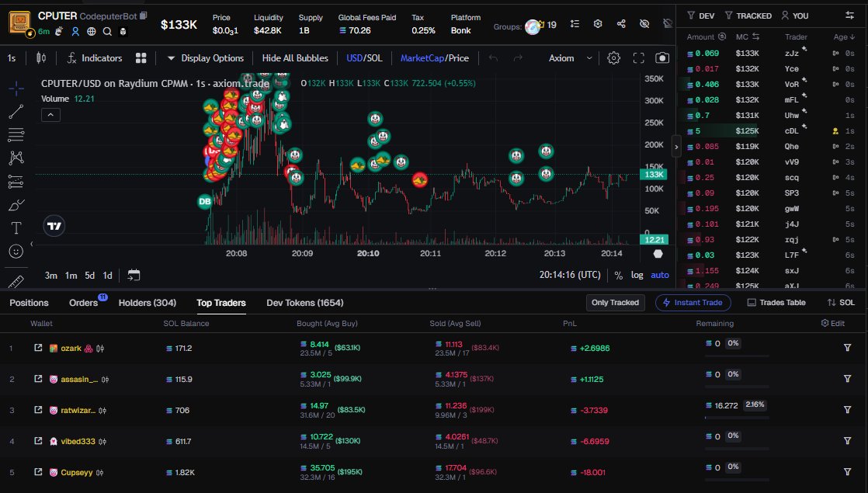
Task: Enable Instant Trade
Action: click(693, 303)
